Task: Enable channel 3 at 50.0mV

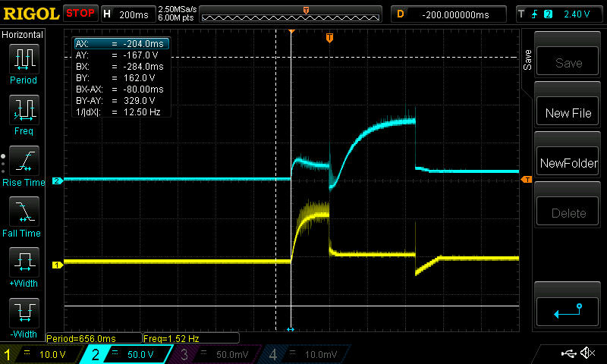Action: click(x=217, y=354)
